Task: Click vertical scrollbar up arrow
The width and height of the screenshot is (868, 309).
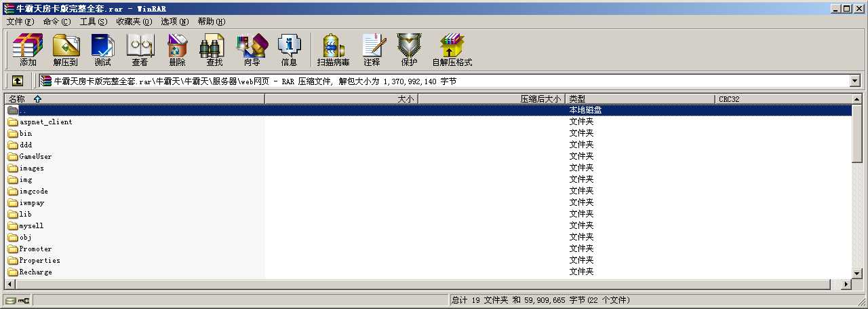Action: (857, 99)
